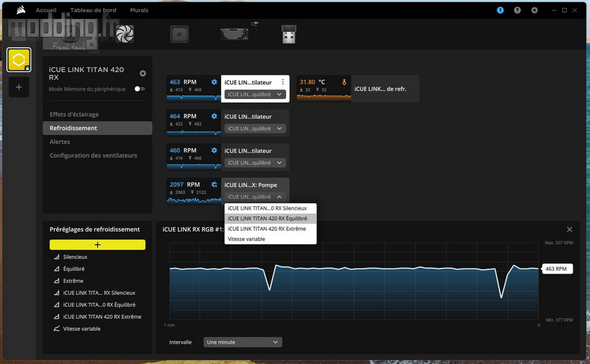Open the Murals tab

[139, 10]
